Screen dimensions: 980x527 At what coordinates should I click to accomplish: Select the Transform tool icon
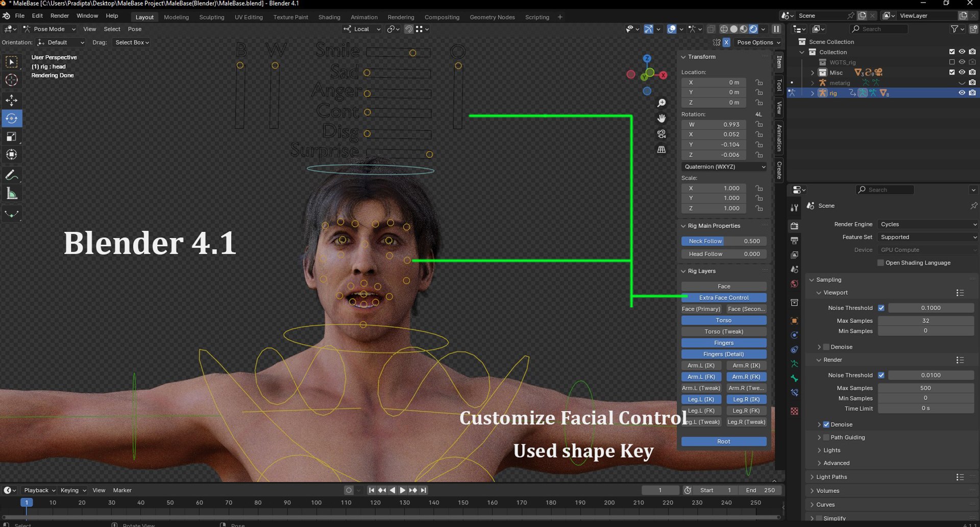11,154
